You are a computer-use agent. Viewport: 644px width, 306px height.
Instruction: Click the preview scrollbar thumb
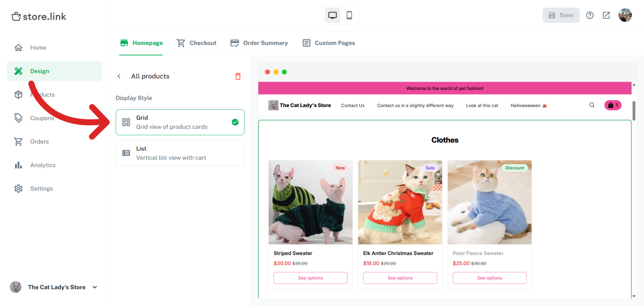[634, 111]
